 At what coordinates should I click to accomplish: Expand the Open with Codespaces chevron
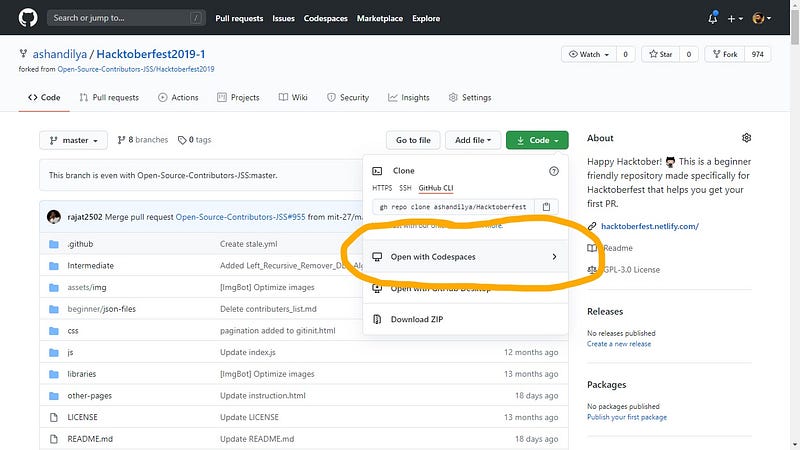tap(554, 257)
